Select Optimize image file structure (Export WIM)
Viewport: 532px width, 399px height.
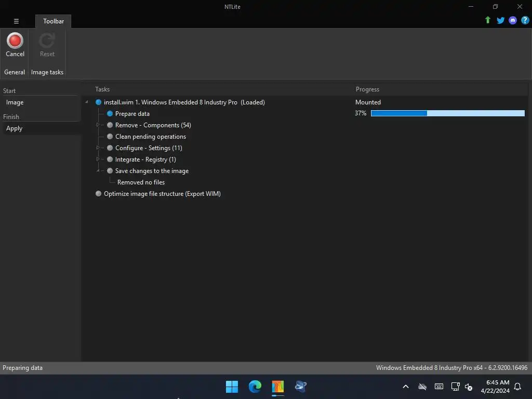(x=162, y=194)
